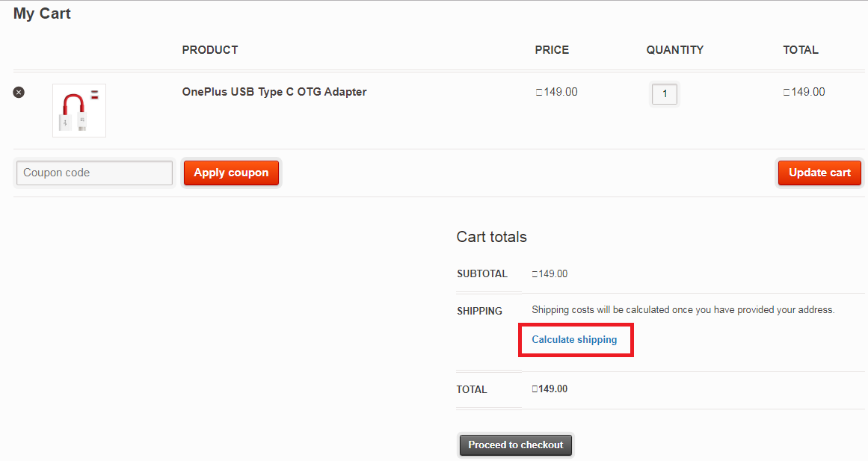Click the bold TOTAL amount in Cart totals
The height and width of the screenshot is (461, 868).
(x=550, y=389)
